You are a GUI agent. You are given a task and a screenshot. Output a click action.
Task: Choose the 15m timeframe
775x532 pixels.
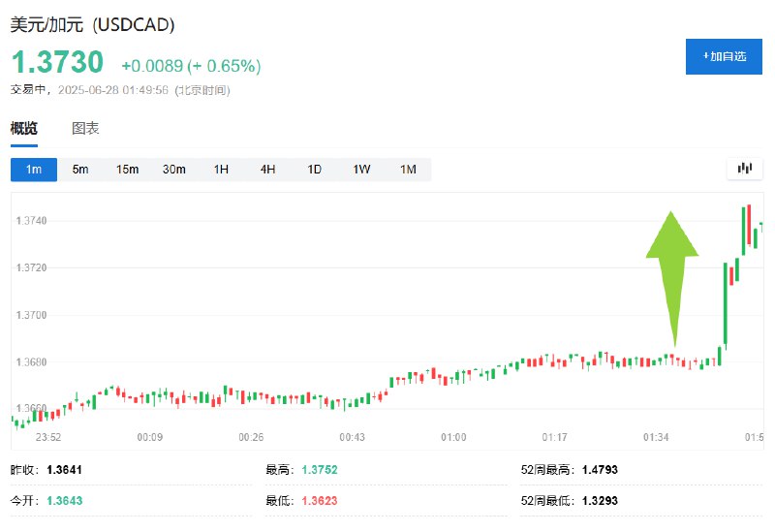pyautogui.click(x=127, y=170)
